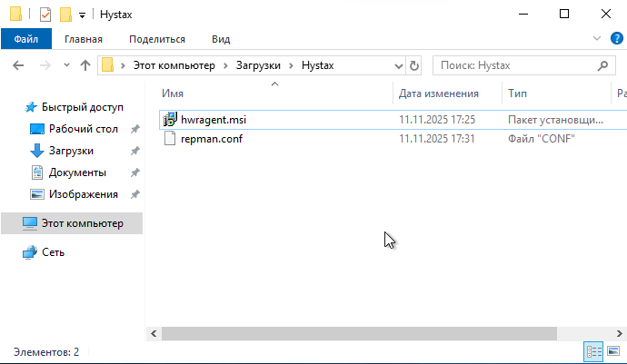This screenshot has width=627, height=364.
Task: Click the New Folder icon in title bar
Action: pos(65,15)
